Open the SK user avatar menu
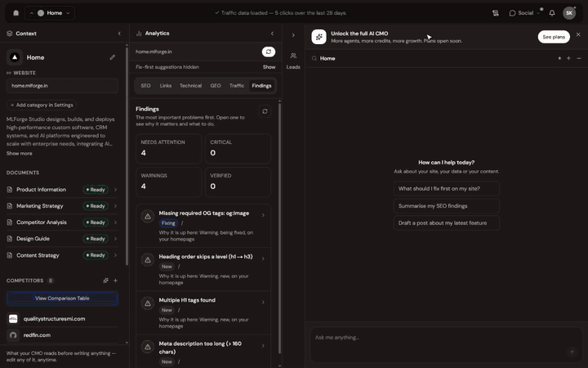This screenshot has height=368, width=588. point(569,13)
